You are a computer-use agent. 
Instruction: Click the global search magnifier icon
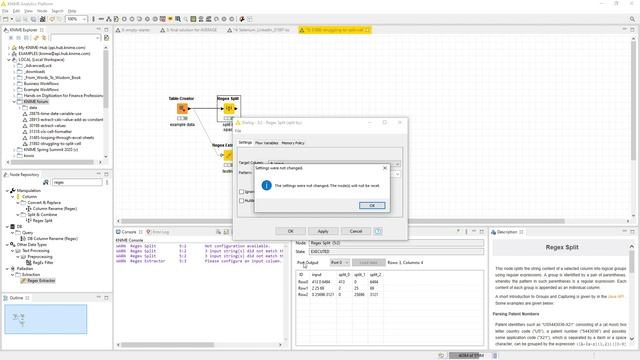click(x=632, y=19)
